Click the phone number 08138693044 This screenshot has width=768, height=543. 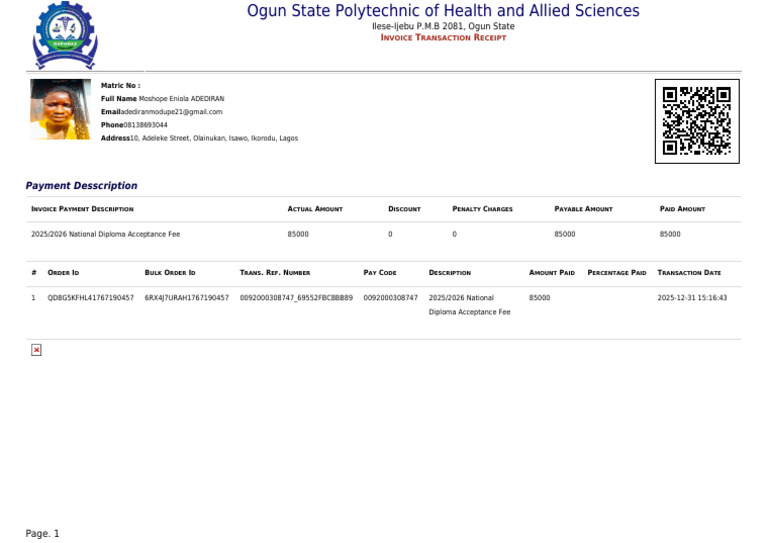tap(145, 125)
